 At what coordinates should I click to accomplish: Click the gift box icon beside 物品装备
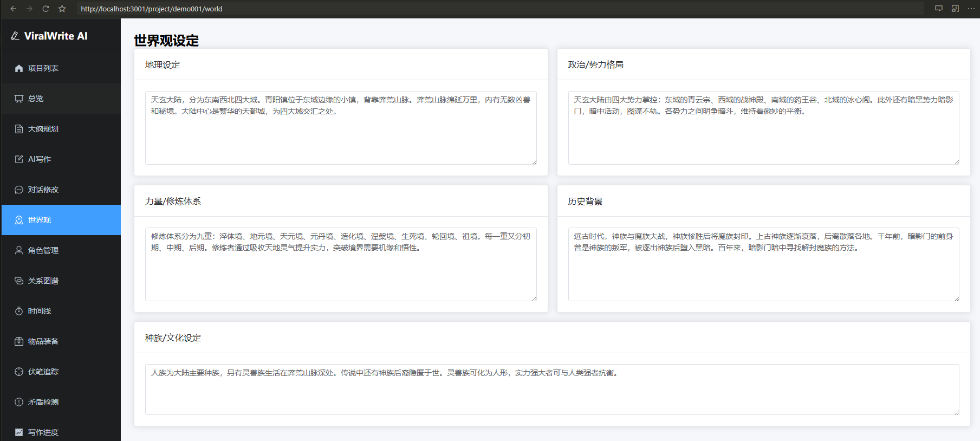pos(19,341)
